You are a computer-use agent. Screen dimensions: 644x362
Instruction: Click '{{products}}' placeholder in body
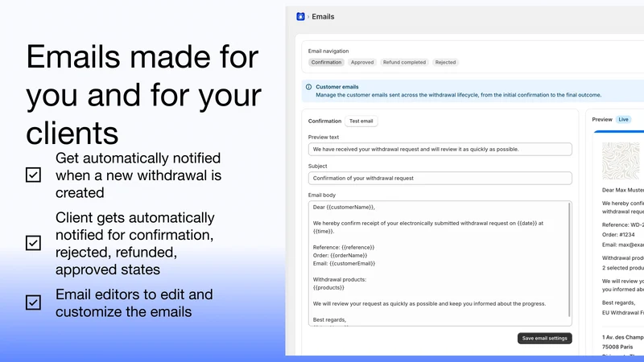pyautogui.click(x=328, y=288)
